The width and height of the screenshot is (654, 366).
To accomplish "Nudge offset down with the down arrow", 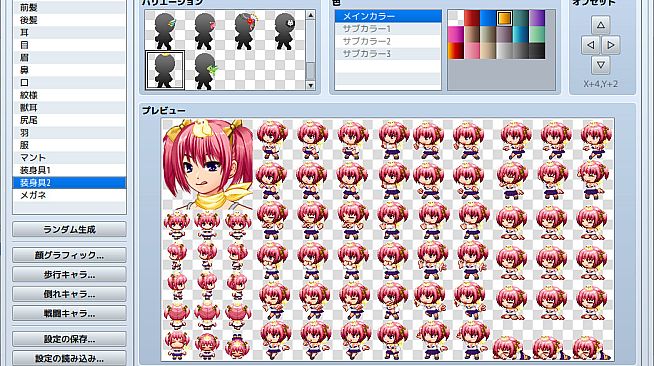I will 601,65.
